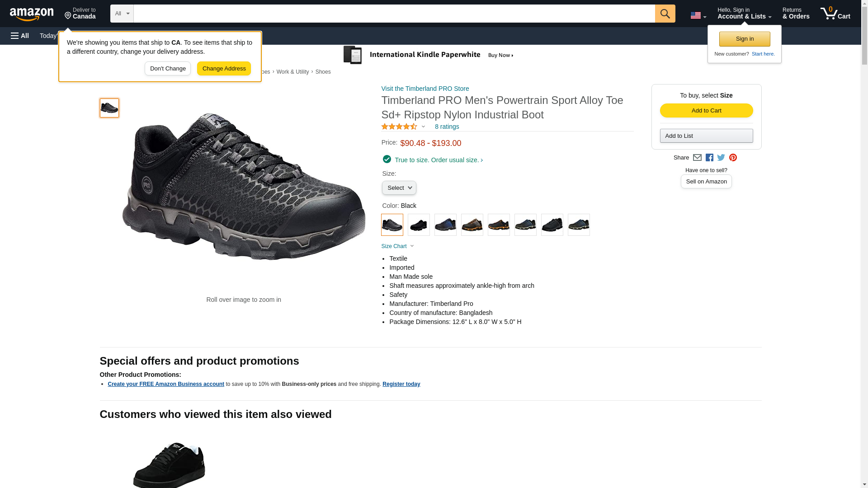This screenshot has height=488, width=868.
Task: Click the Amazon logo
Action: click(x=32, y=14)
